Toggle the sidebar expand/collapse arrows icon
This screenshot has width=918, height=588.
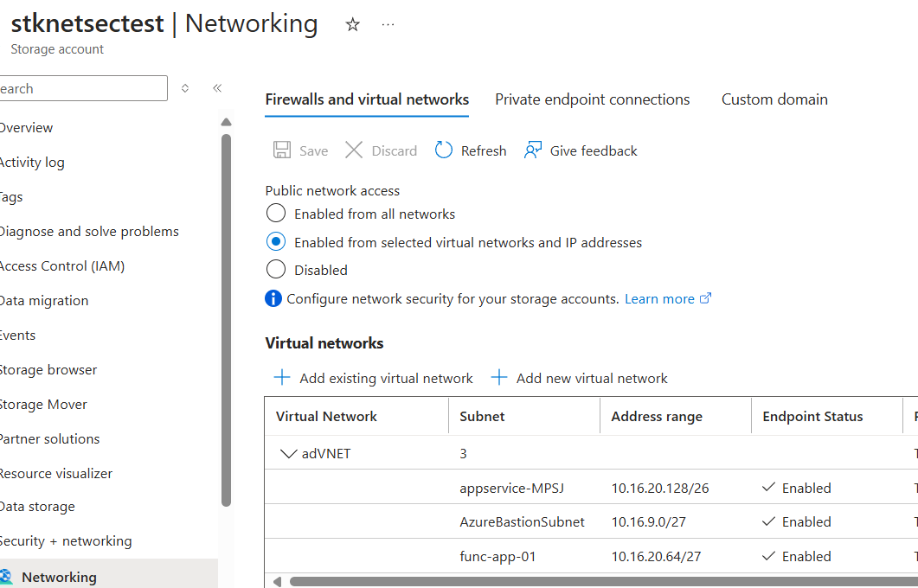[x=185, y=88]
